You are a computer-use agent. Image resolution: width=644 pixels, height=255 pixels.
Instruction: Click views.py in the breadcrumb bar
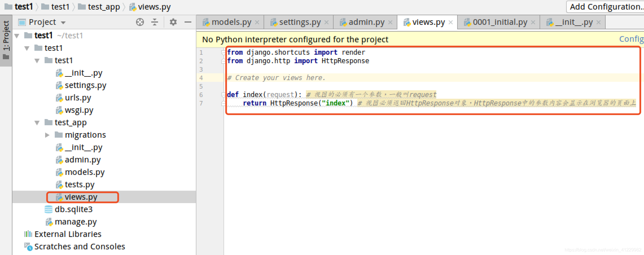coord(150,7)
